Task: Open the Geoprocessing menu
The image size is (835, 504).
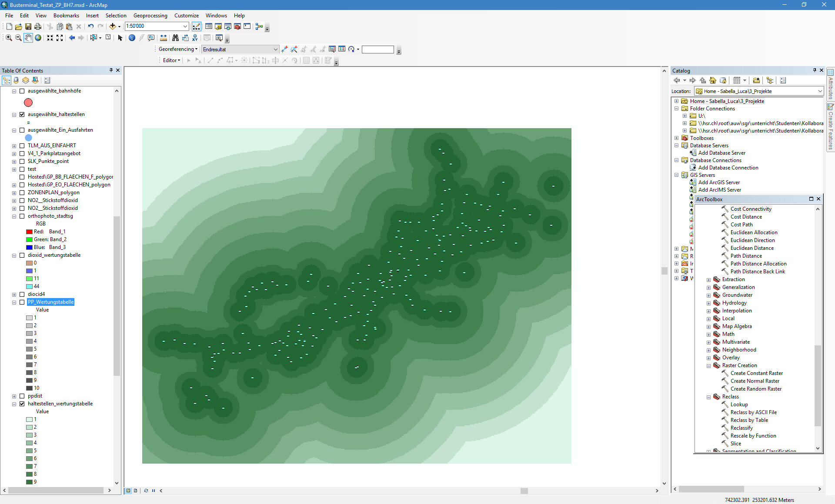Action: [150, 16]
